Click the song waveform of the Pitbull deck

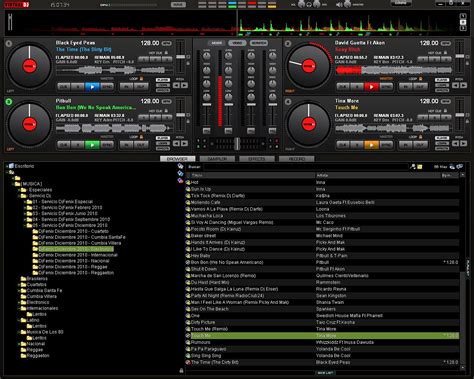(114, 128)
